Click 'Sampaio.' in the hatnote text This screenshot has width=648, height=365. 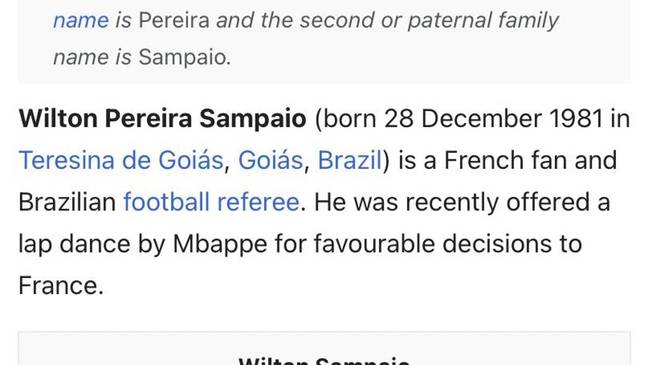(185, 57)
